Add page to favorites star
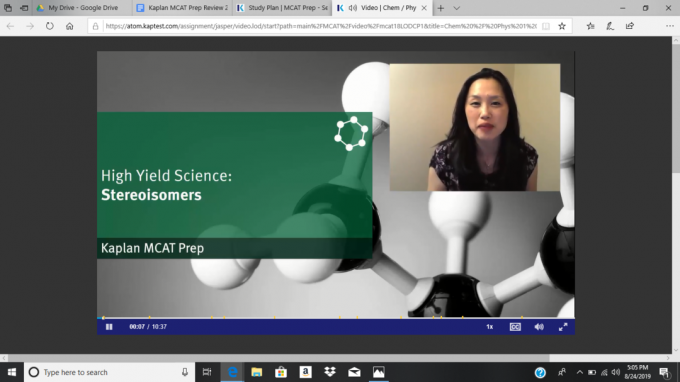 click(x=562, y=26)
